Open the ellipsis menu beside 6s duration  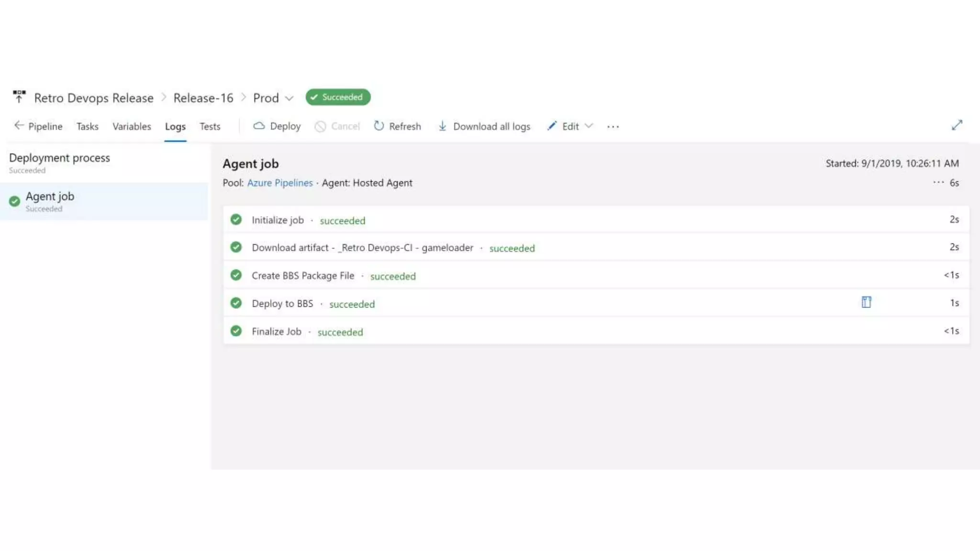click(x=938, y=182)
